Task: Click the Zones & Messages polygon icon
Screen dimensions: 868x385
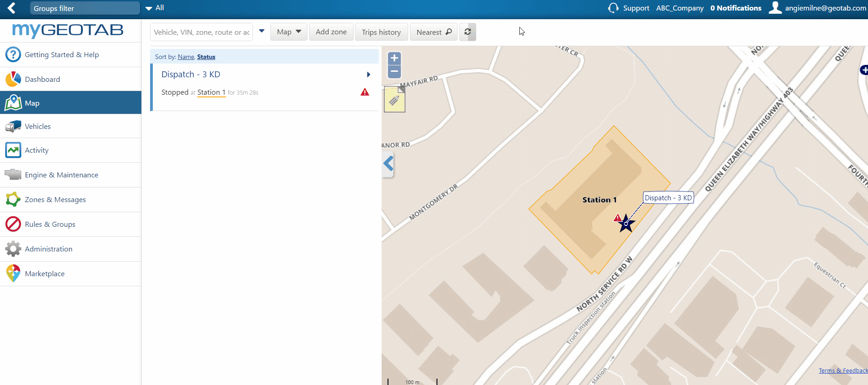Action: pos(13,199)
